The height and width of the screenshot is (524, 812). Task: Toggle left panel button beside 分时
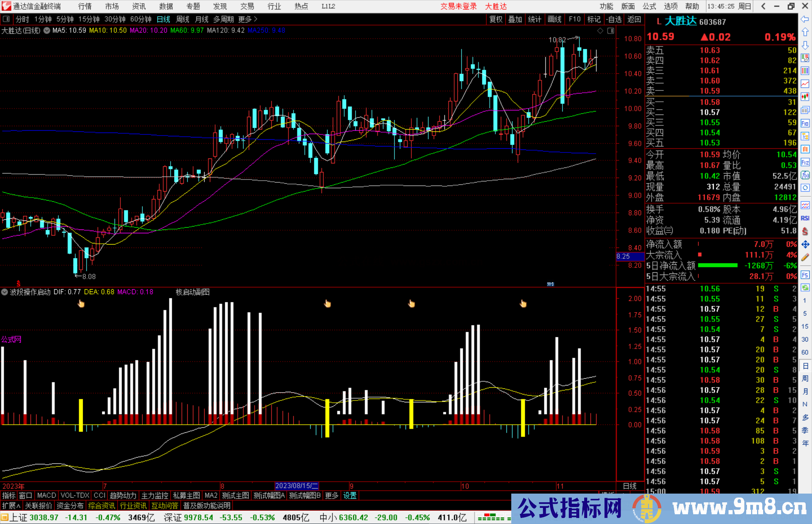6,19
